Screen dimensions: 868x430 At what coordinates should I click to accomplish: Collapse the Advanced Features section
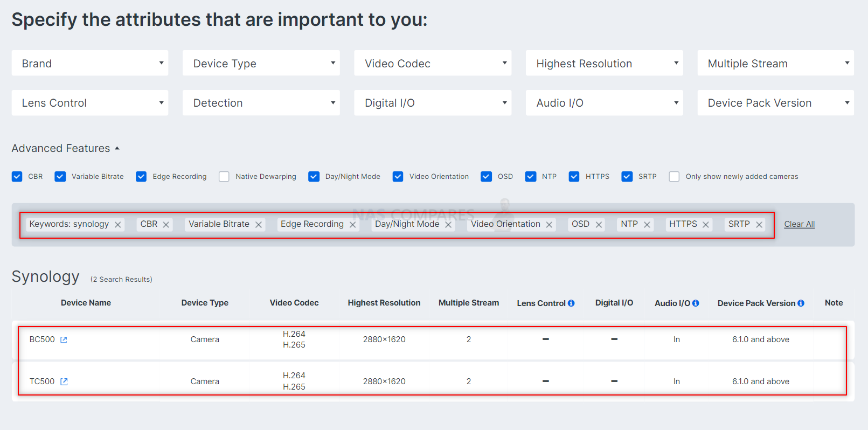coord(66,148)
